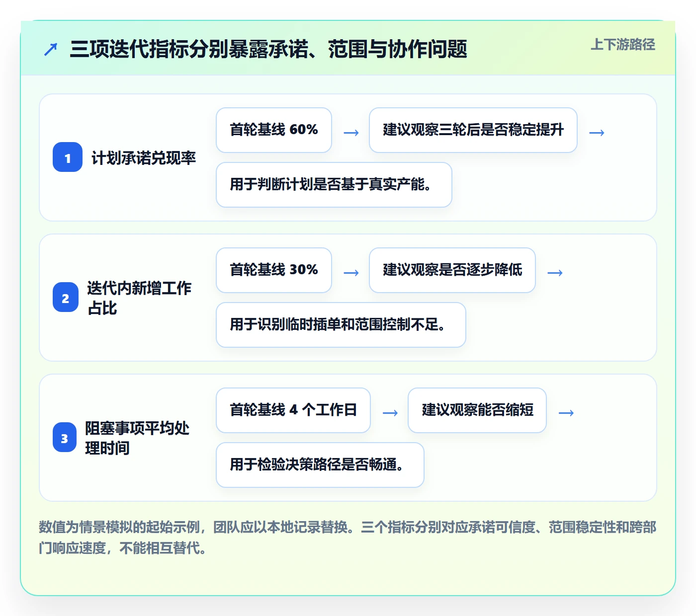Click the arrow after 首轮基线 4 个工作日

pyautogui.click(x=390, y=413)
